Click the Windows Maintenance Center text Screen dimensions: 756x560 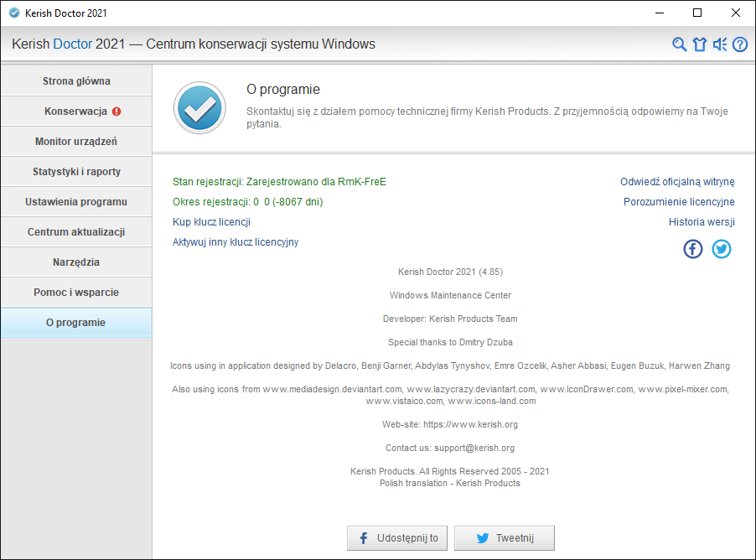tap(450, 295)
